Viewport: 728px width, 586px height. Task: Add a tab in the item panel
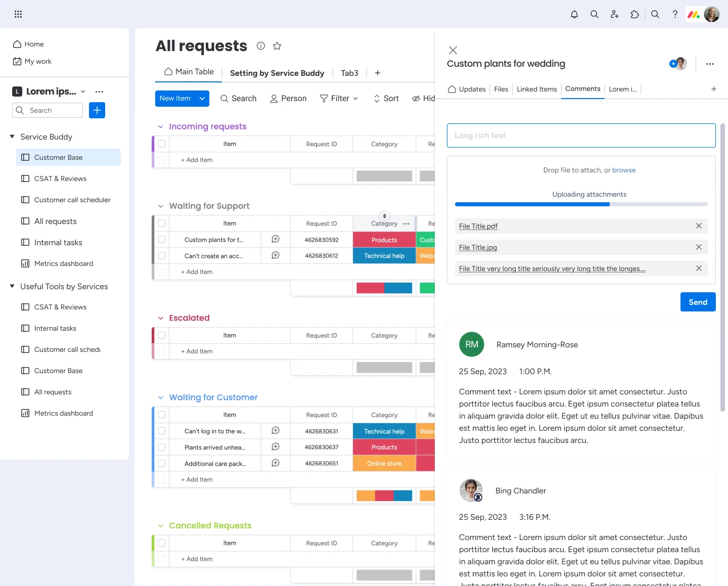[x=714, y=89]
